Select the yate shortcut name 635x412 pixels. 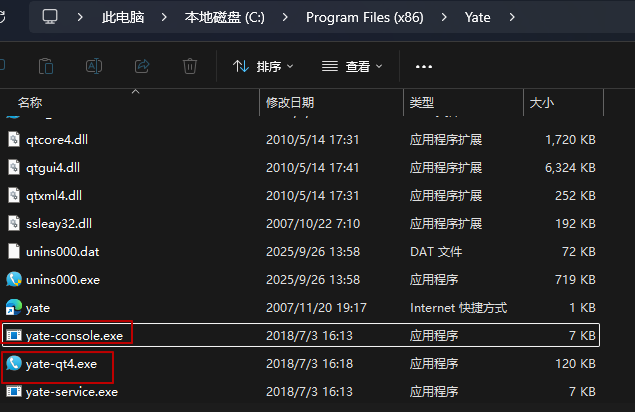click(x=38, y=308)
